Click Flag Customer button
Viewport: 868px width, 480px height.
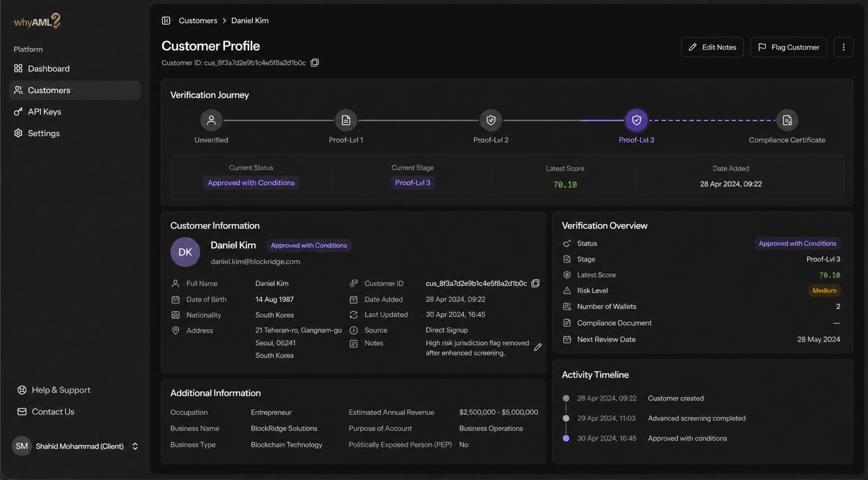788,47
